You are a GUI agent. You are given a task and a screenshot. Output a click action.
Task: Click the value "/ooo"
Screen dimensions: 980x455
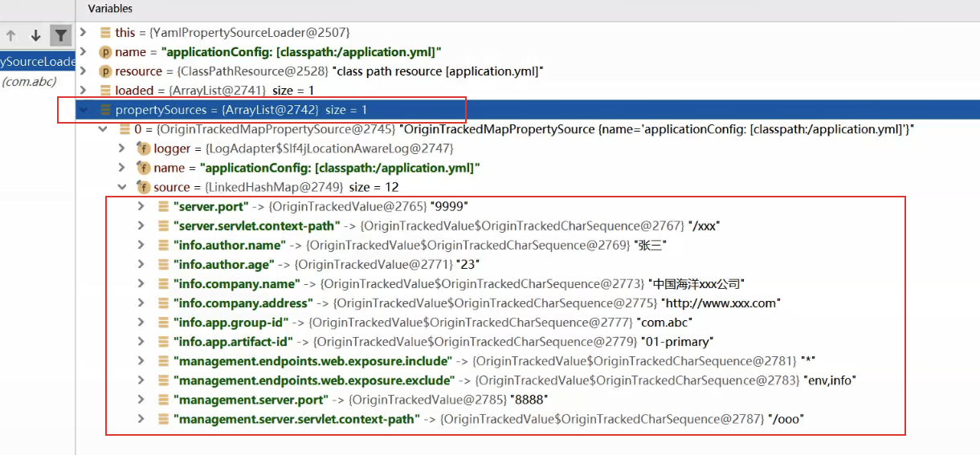click(786, 418)
